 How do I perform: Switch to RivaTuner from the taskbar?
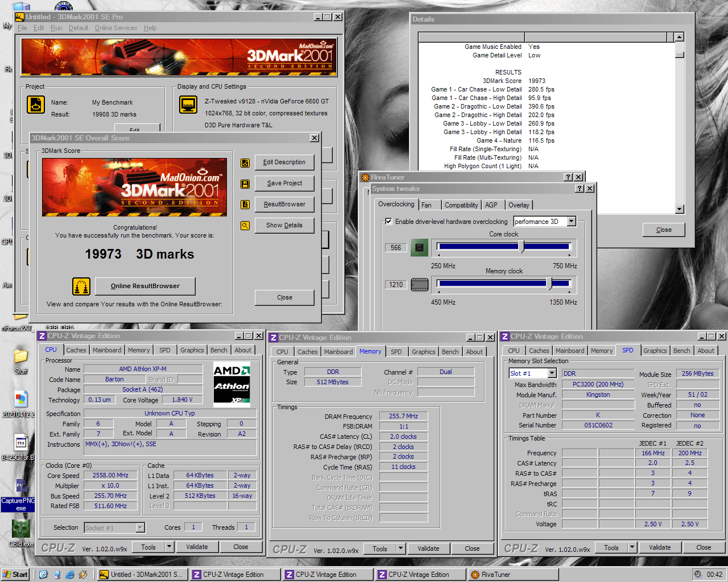click(514, 575)
